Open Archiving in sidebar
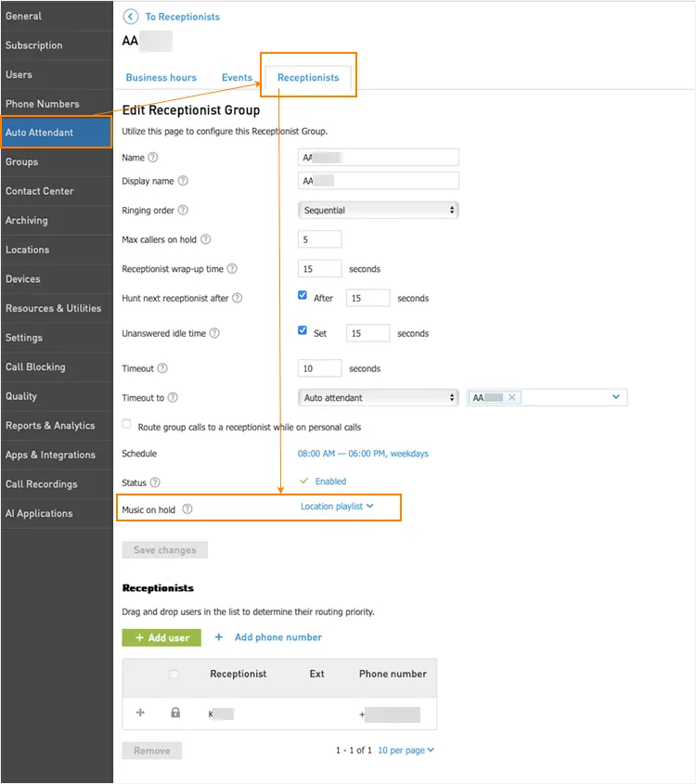 coord(57,220)
